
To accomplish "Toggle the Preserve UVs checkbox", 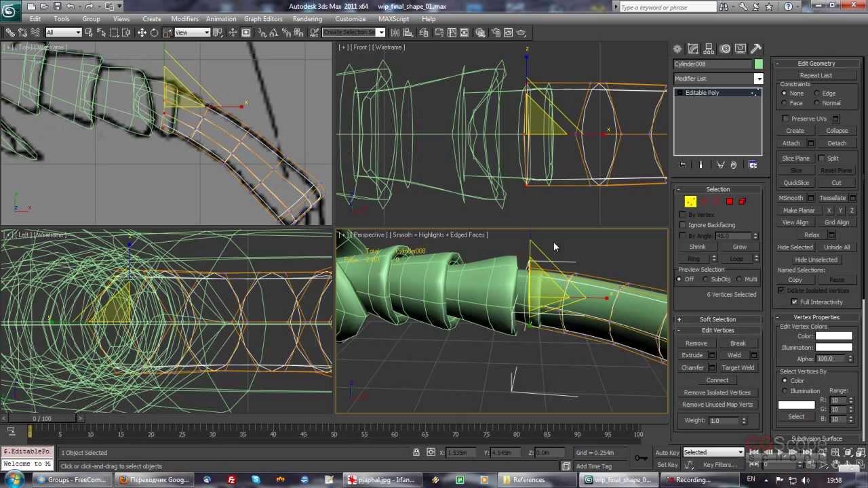I will pos(786,119).
